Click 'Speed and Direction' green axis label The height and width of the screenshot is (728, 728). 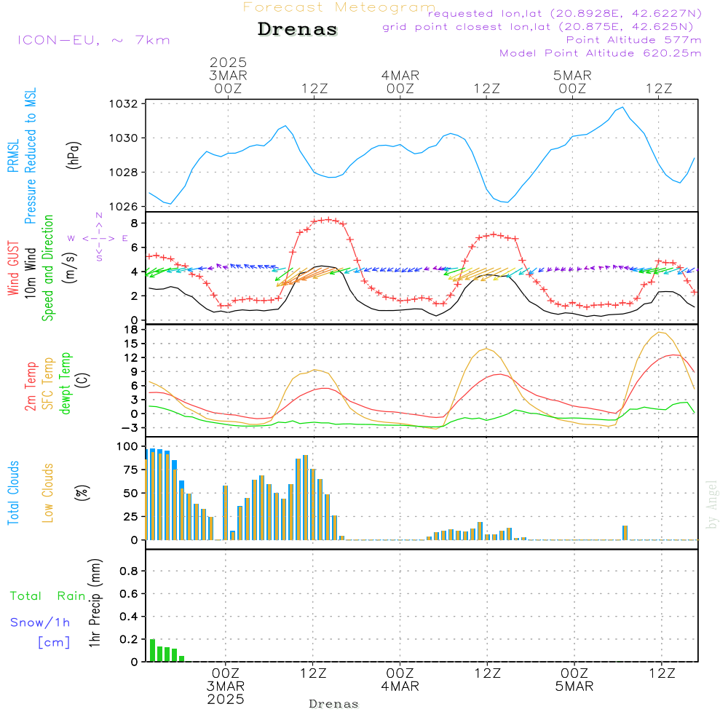[48, 268]
